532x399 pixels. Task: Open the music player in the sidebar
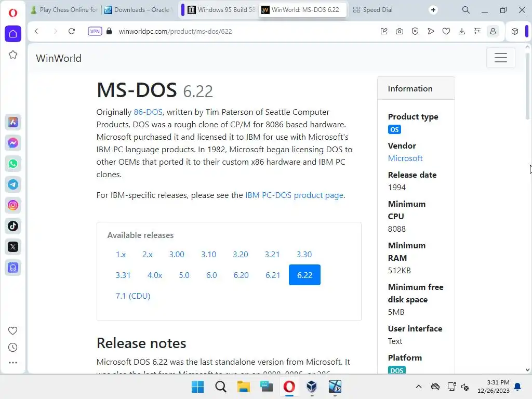pyautogui.click(x=13, y=268)
